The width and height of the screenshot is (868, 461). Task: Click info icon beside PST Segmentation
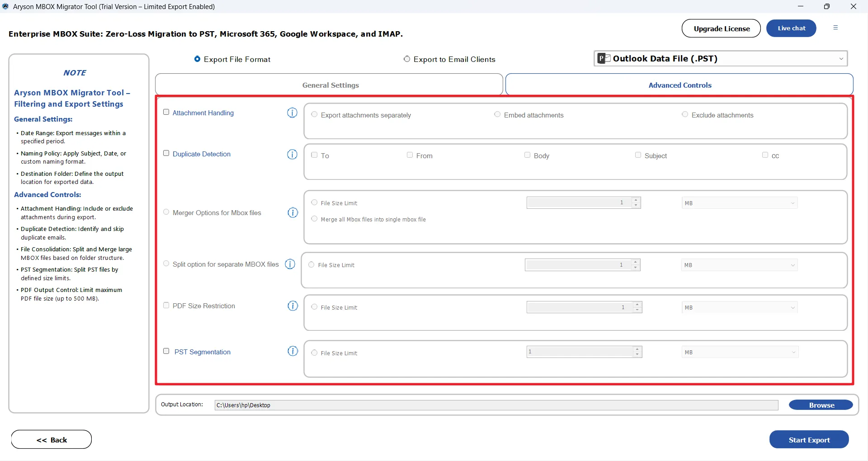pyautogui.click(x=293, y=351)
